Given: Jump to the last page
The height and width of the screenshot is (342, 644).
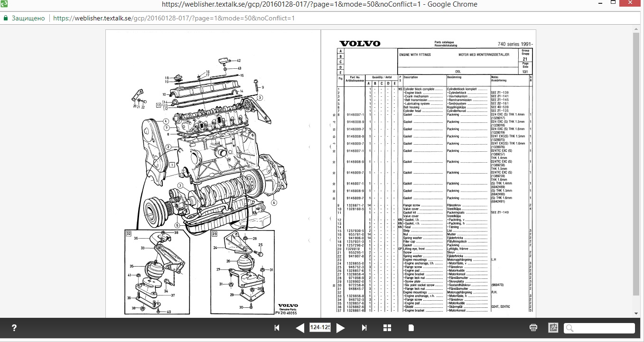Looking at the screenshot, I should (x=364, y=328).
